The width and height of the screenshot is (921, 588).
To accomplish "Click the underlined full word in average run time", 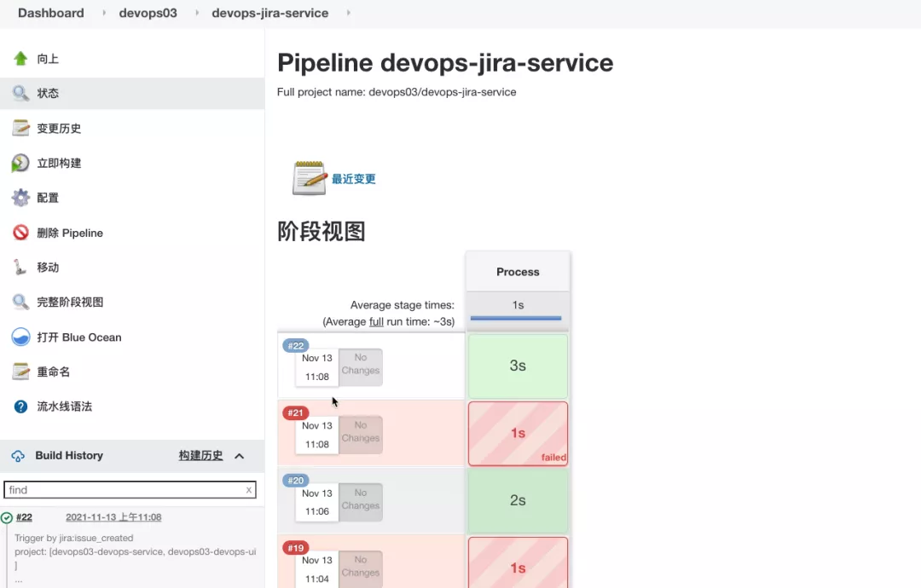I will (376, 321).
